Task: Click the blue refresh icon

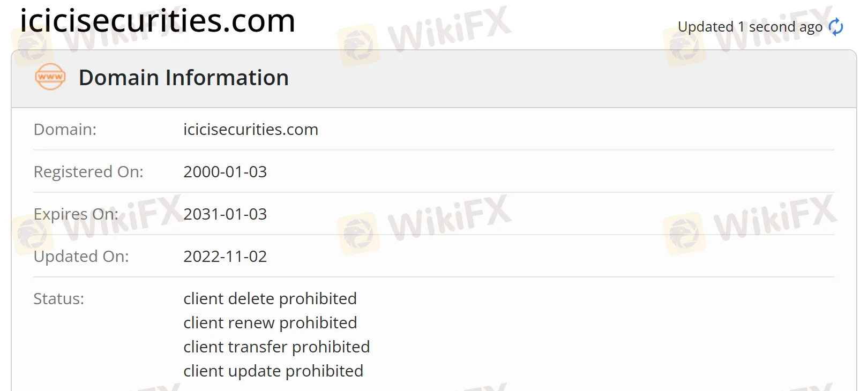Action: pyautogui.click(x=837, y=26)
